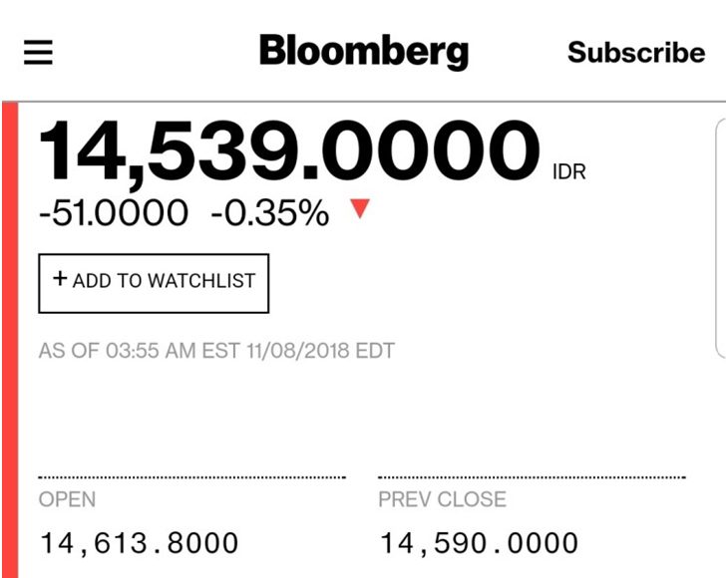Click the plus icon beside Add to Watchlist
This screenshot has height=578, width=728.
[60, 279]
